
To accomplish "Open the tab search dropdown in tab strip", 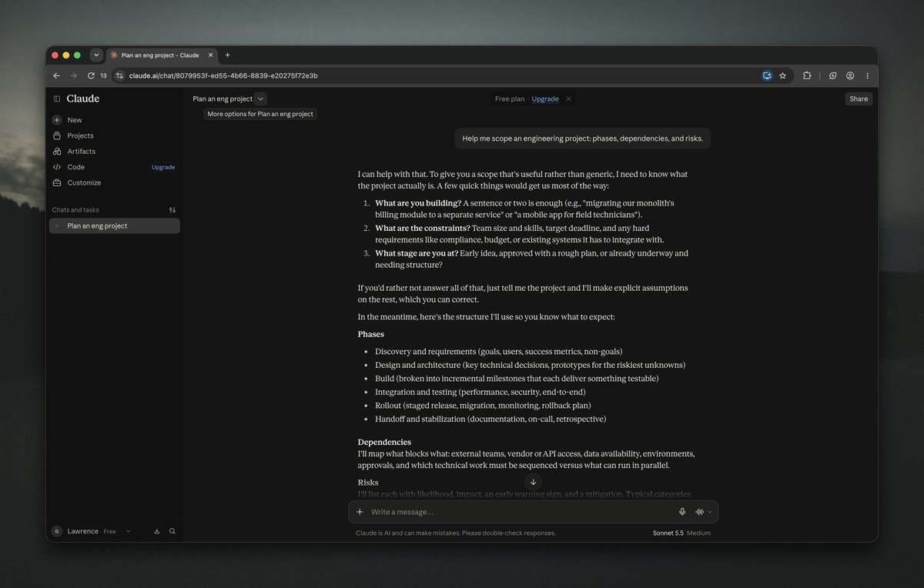I will 96,55.
